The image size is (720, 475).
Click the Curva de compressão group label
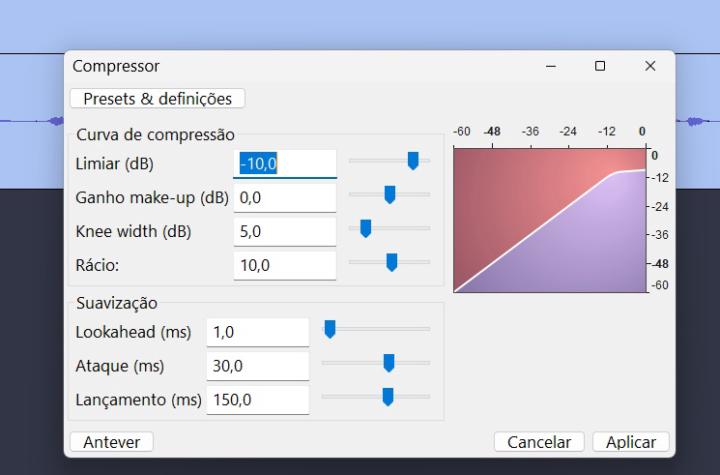(x=155, y=135)
